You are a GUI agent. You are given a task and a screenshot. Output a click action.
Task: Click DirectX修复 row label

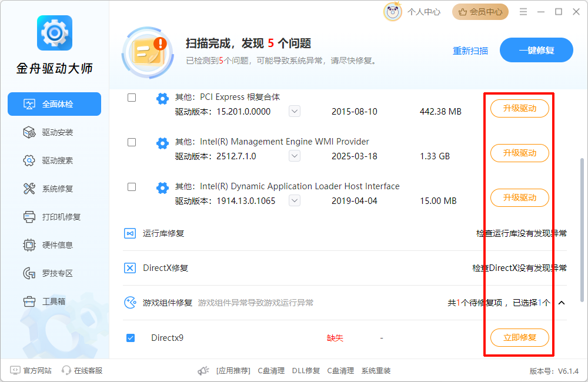165,268
